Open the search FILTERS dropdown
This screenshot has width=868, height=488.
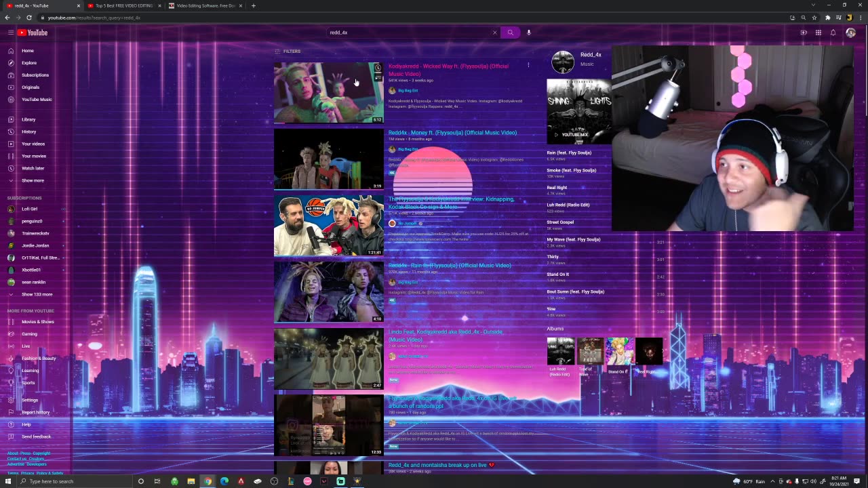tap(288, 52)
